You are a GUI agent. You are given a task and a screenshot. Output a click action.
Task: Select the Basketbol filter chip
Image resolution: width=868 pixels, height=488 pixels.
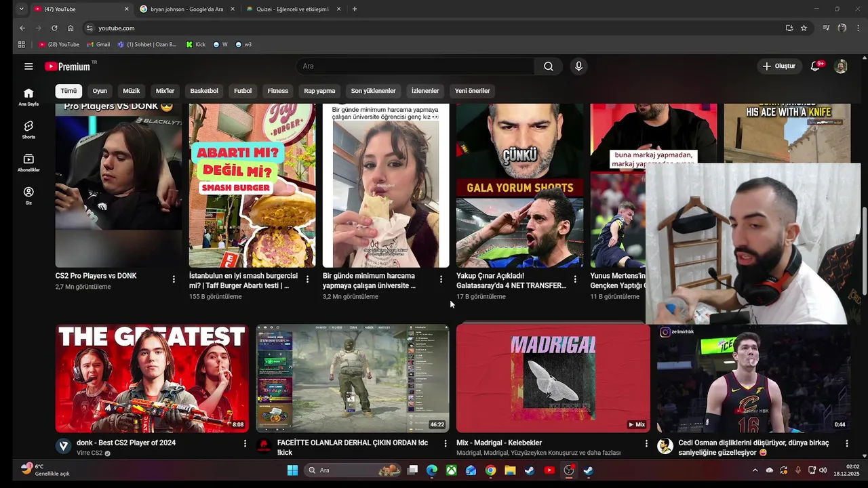[x=204, y=91]
